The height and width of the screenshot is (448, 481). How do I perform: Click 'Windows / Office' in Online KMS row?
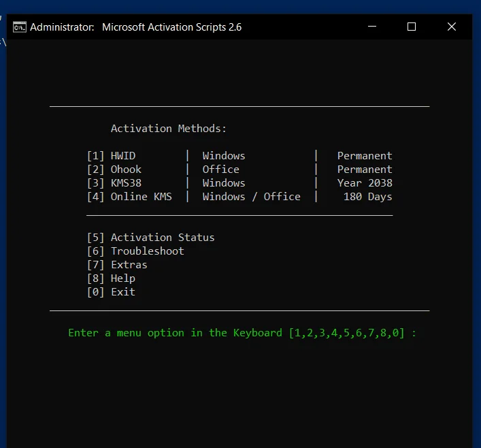pos(251,197)
